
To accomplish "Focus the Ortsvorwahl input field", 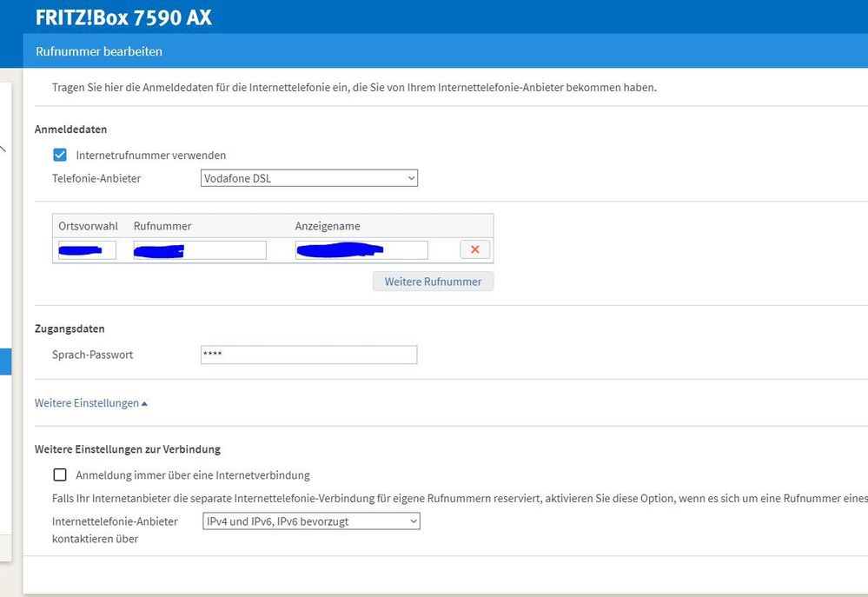I will [x=87, y=250].
